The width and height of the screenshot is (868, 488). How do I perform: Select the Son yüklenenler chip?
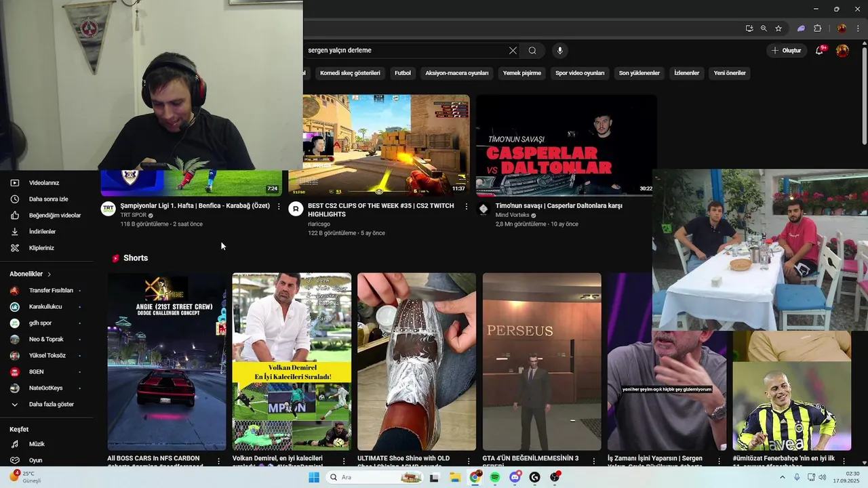(x=639, y=73)
